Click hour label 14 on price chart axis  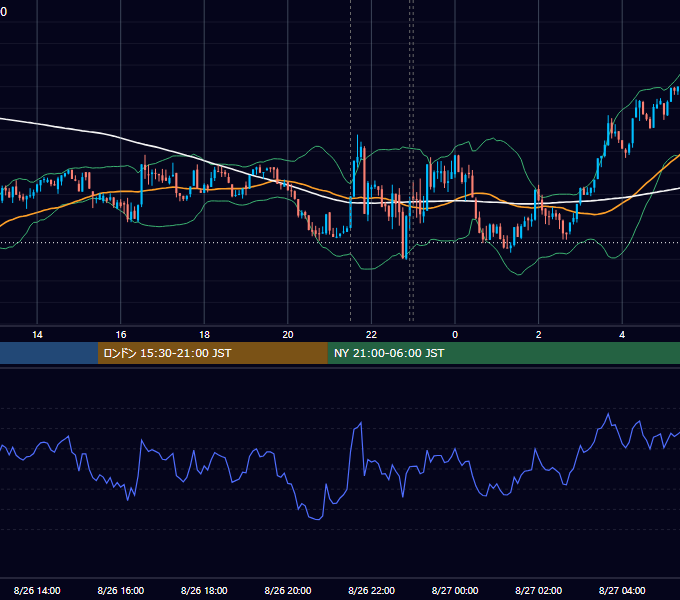tap(37, 335)
